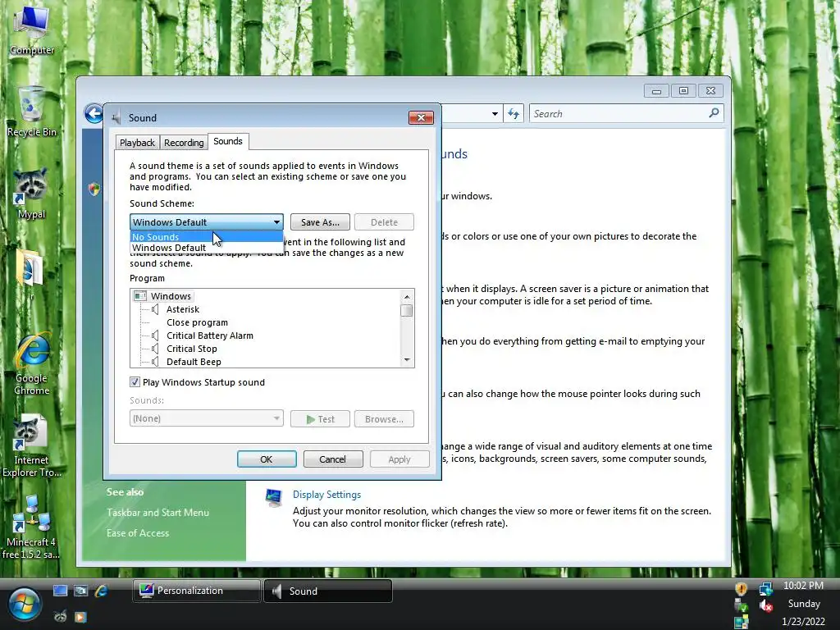Choose Windows Default from the scheme list
840x630 pixels.
[207, 248]
